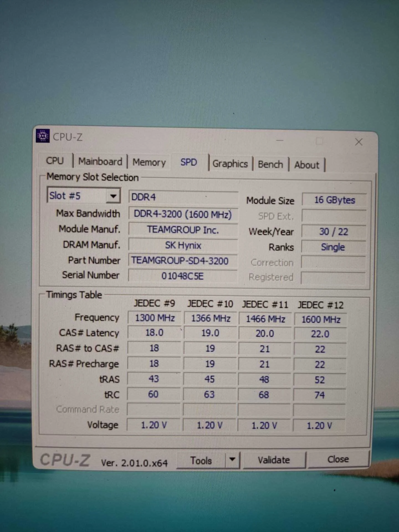Select the SPD tab

click(189, 162)
